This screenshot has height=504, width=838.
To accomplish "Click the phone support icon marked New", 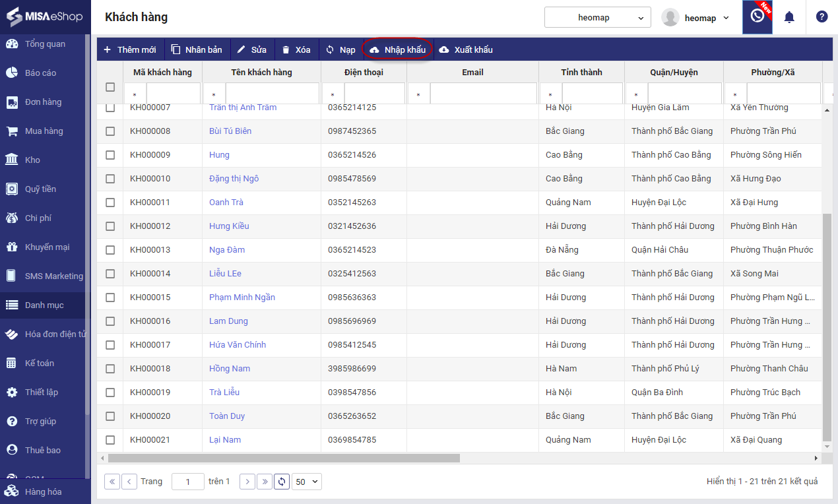I will click(757, 17).
